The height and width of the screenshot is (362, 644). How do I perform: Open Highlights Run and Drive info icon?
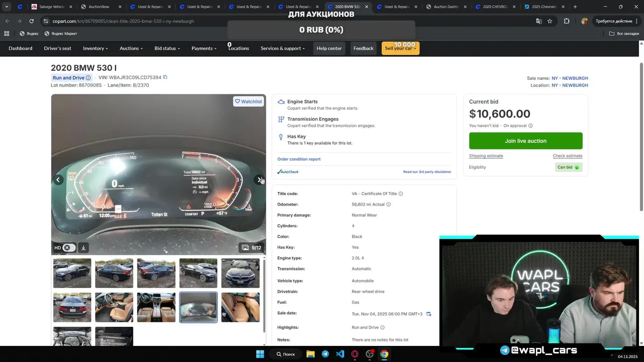382,327
